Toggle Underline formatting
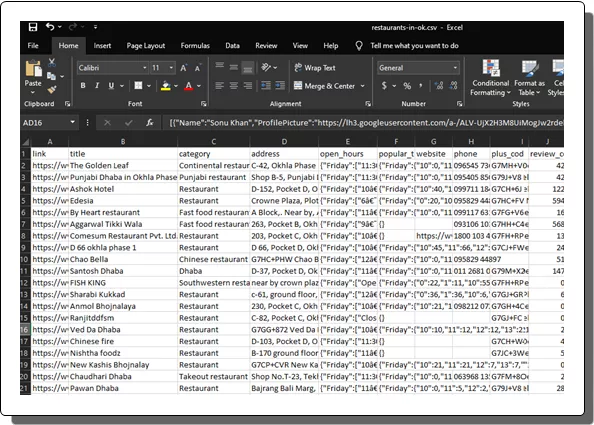 pos(111,86)
